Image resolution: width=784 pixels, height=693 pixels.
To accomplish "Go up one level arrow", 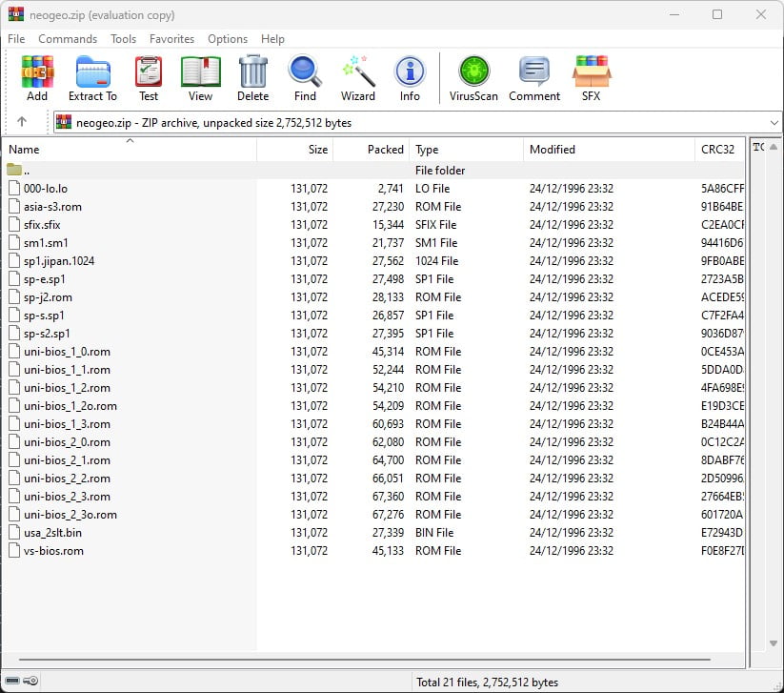I will pyautogui.click(x=22, y=122).
